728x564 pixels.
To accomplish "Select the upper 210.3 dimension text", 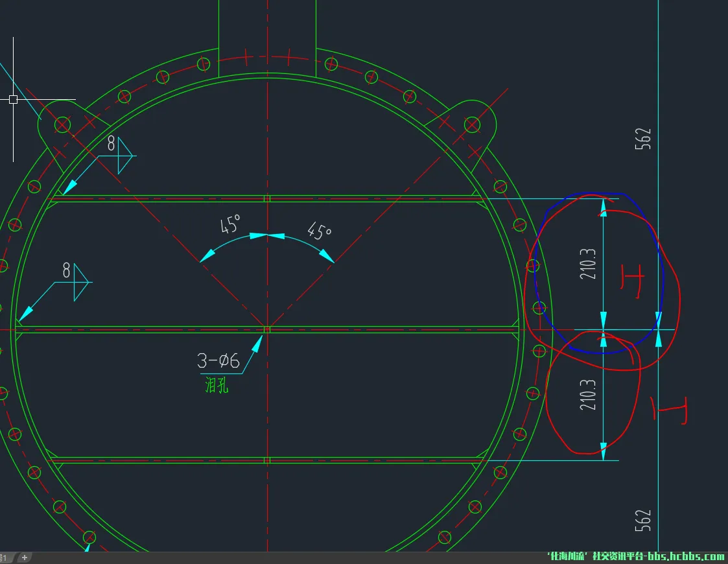I will [588, 264].
